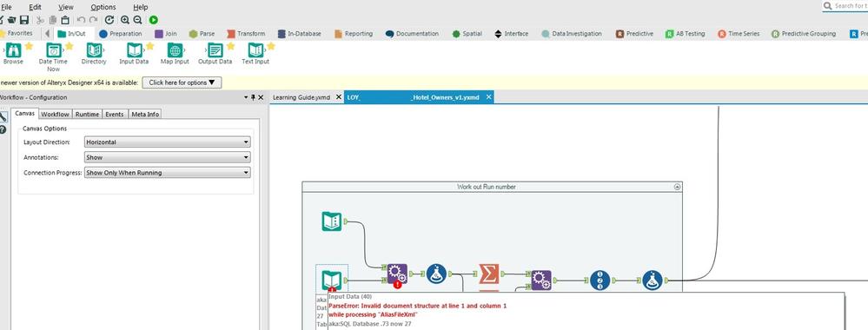Toggle favorite star on Browse tool

29,46
